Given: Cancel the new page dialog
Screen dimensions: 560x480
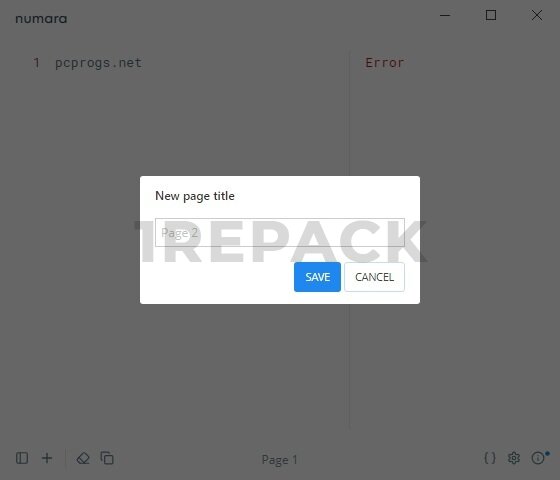Looking at the screenshot, I should (x=374, y=277).
